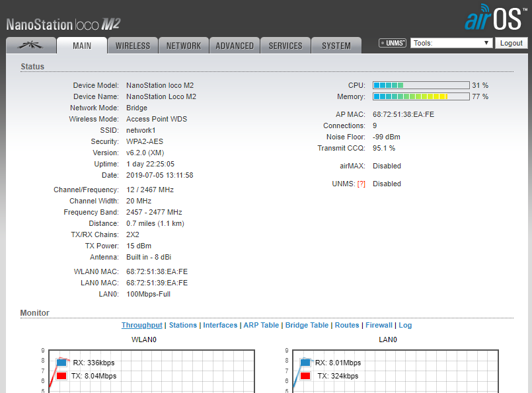Click the LAN0 speed 100Mbps-Full
This screenshot has height=393, width=532.
coord(148,294)
